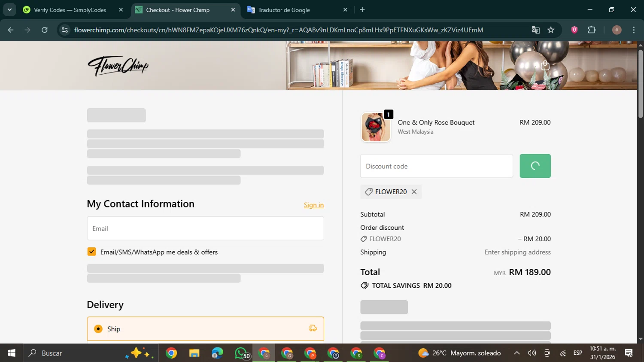Switch to Traductor de Google tab
This screenshot has width=644, height=362.
(297, 10)
